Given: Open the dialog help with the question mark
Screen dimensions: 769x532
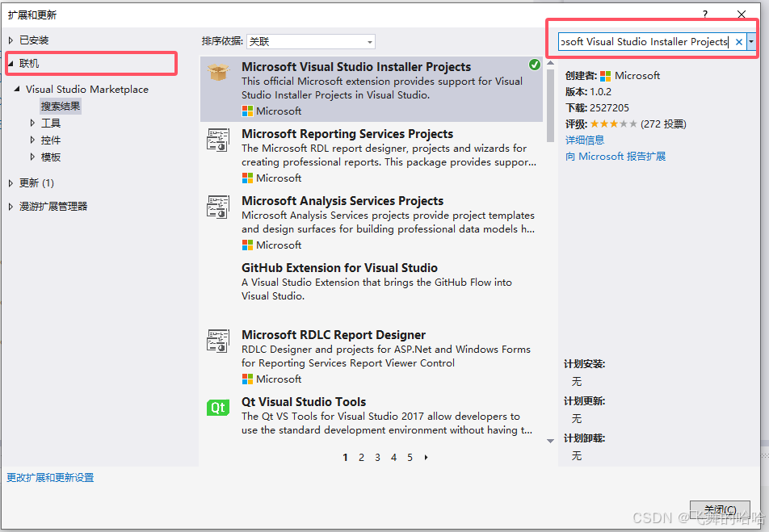Looking at the screenshot, I should tap(704, 14).
